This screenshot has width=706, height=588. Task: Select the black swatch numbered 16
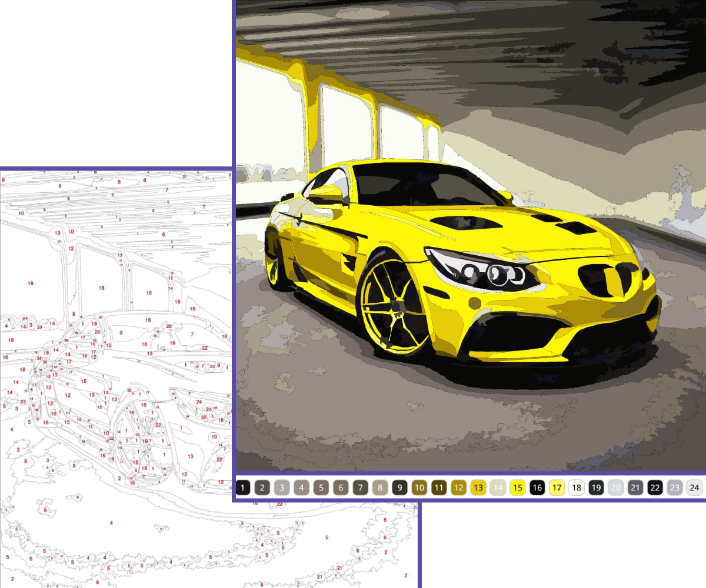(x=538, y=488)
